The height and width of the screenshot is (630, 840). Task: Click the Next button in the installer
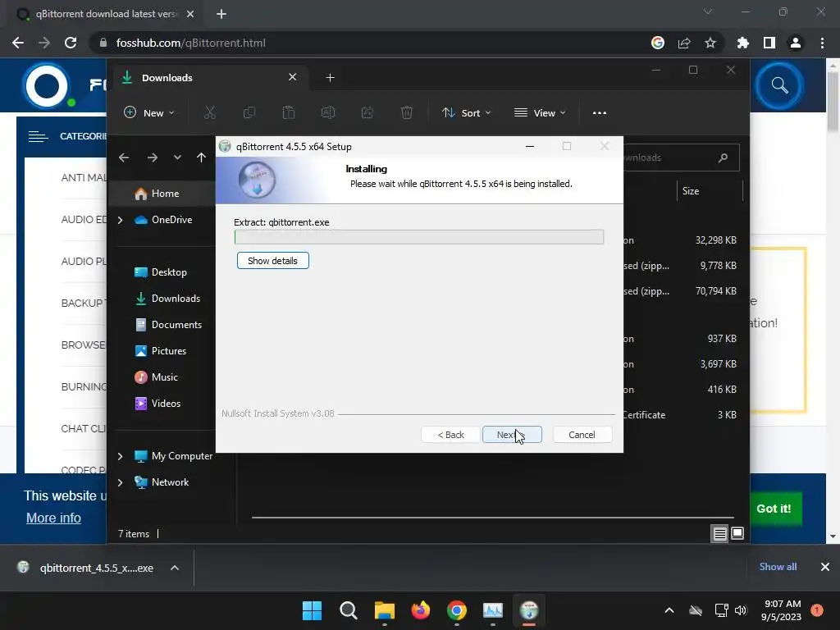tap(512, 435)
